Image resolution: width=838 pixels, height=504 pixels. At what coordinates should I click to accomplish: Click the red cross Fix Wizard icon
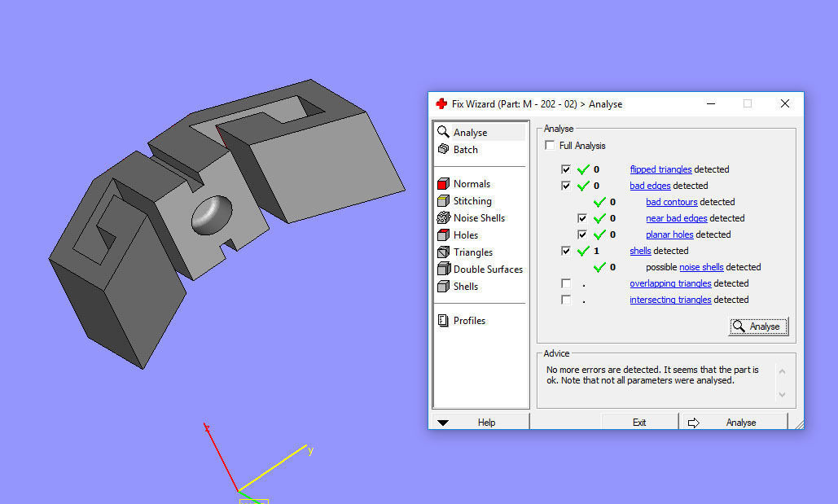tap(441, 103)
